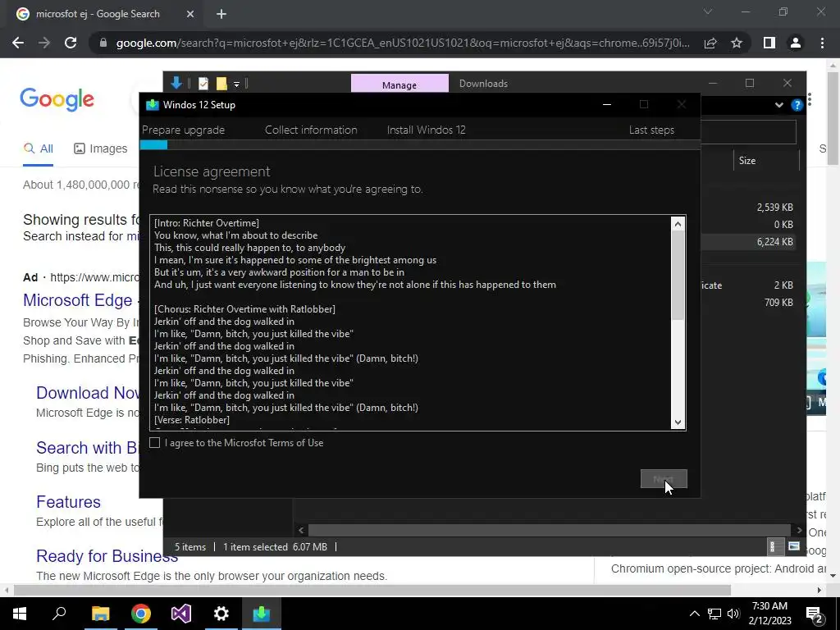Click Explorer horizontal scrollbar left arrow
The height and width of the screenshot is (630, 840).
(301, 531)
